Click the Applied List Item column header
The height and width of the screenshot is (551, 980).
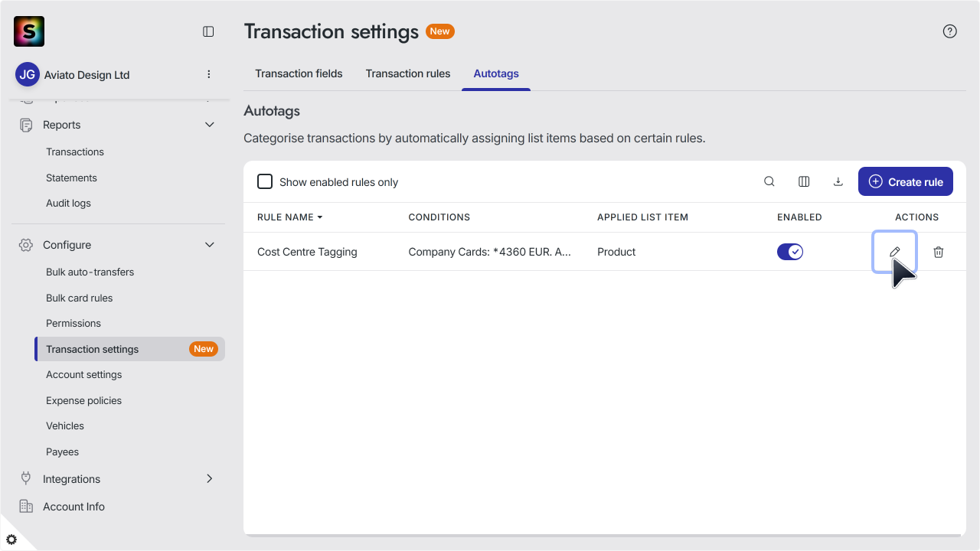642,217
